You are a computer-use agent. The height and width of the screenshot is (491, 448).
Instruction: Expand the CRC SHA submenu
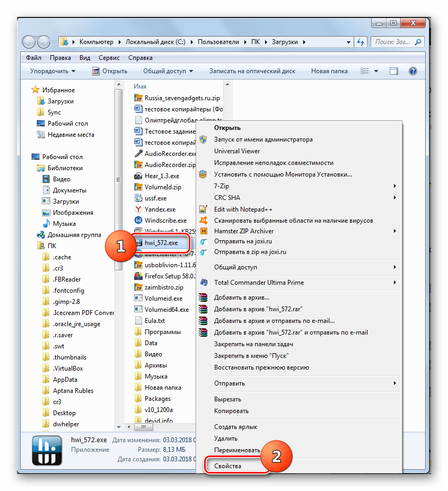pos(395,198)
